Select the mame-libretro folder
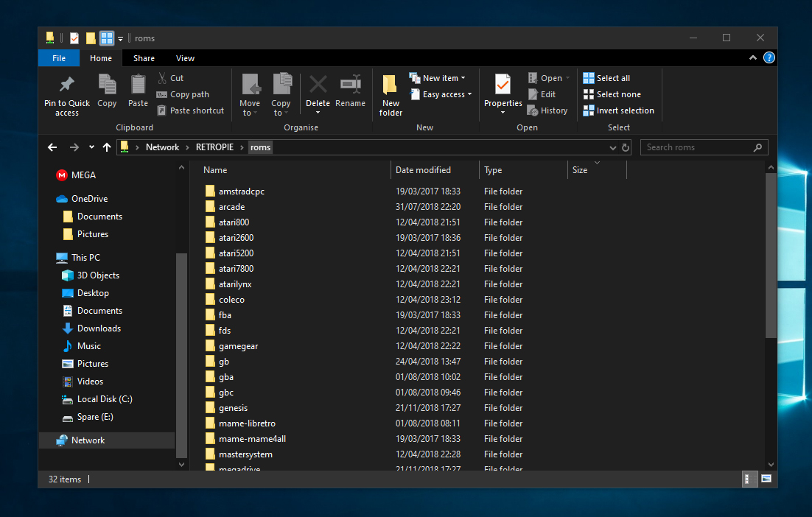 (x=240, y=423)
